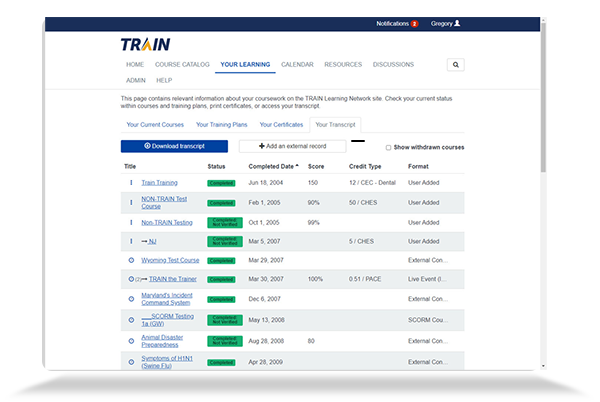Screen dimensions: 600x402
Task: Open the Animal Disaster Preparedness link
Action: coord(162,341)
